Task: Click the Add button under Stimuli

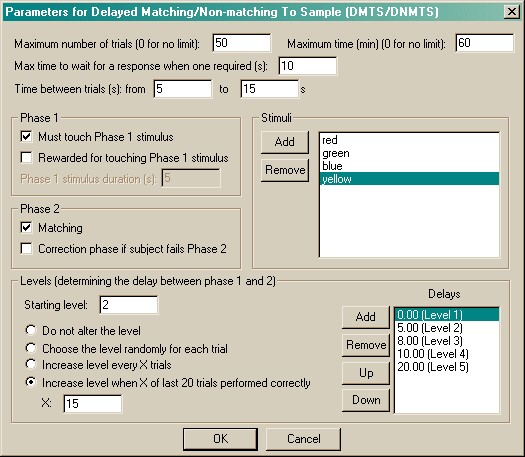Action: pos(285,142)
